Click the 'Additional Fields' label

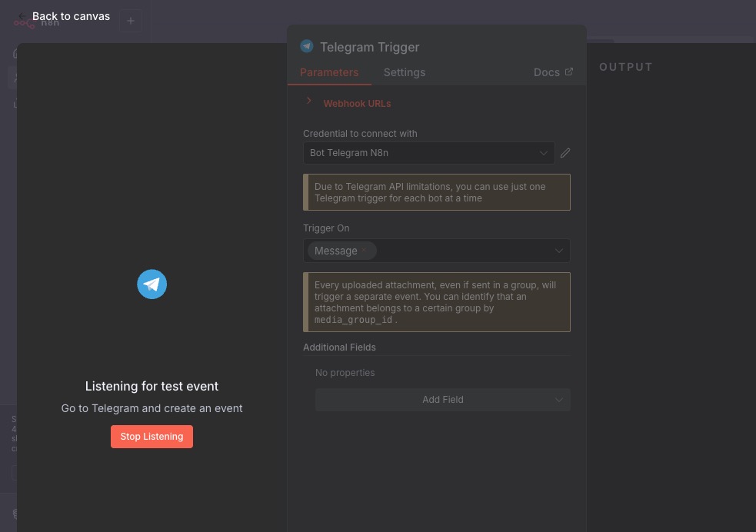click(339, 347)
